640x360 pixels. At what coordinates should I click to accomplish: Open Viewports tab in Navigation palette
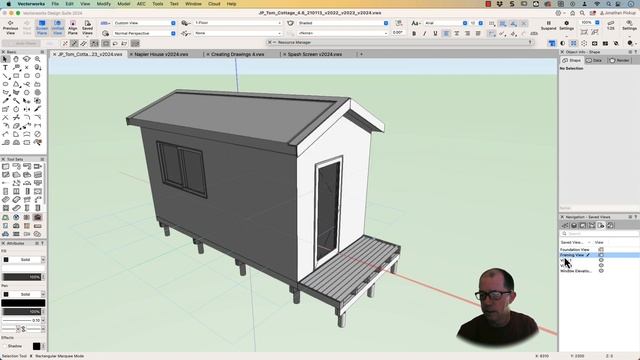pyautogui.click(x=592, y=225)
